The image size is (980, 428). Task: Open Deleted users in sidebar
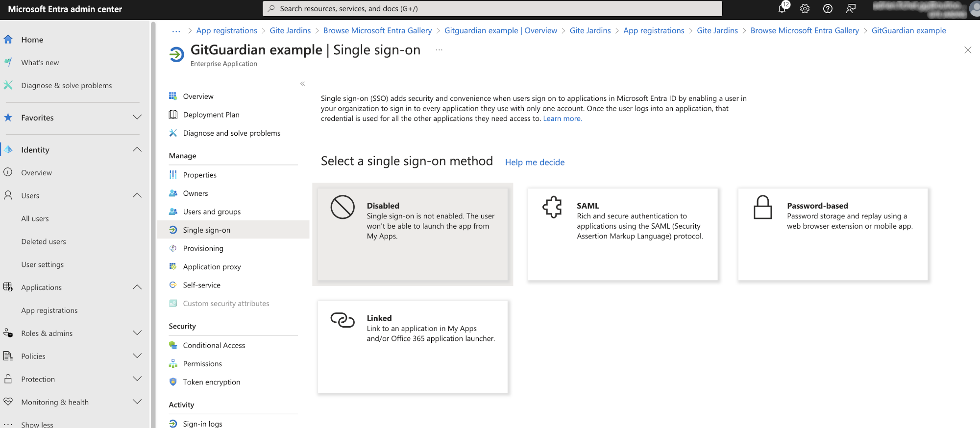[44, 241]
